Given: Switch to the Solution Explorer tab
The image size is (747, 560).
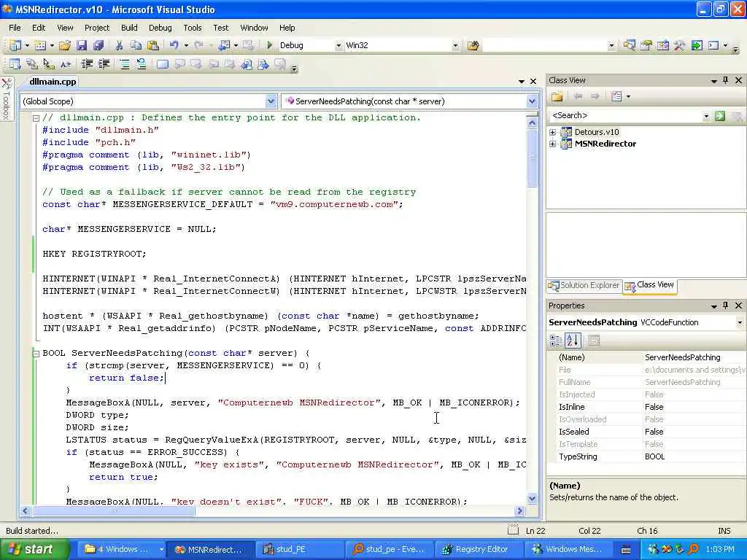Looking at the screenshot, I should click(584, 285).
